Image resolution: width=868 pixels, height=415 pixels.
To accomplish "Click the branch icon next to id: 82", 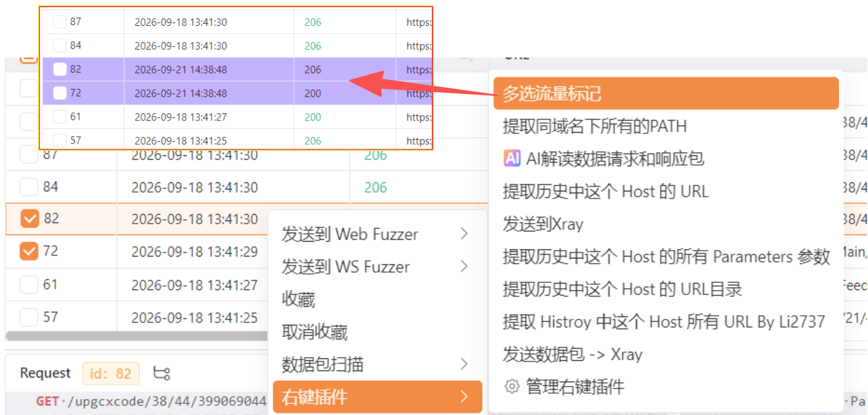I will pos(161,373).
